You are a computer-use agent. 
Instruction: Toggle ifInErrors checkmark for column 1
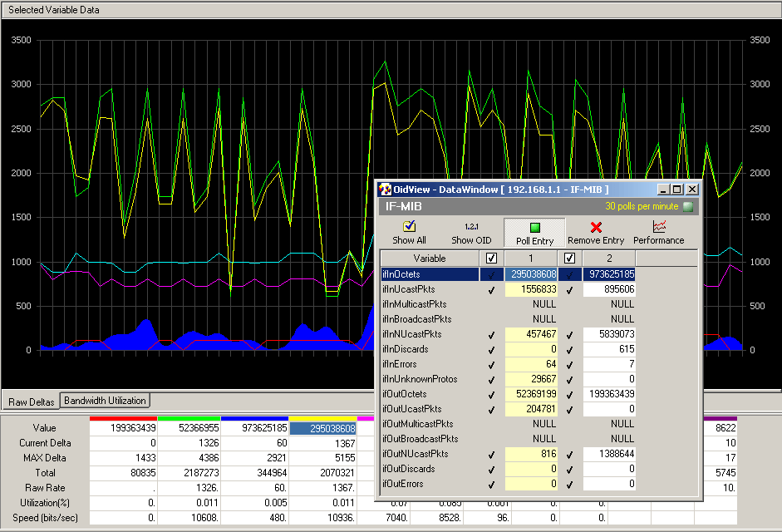click(x=492, y=364)
